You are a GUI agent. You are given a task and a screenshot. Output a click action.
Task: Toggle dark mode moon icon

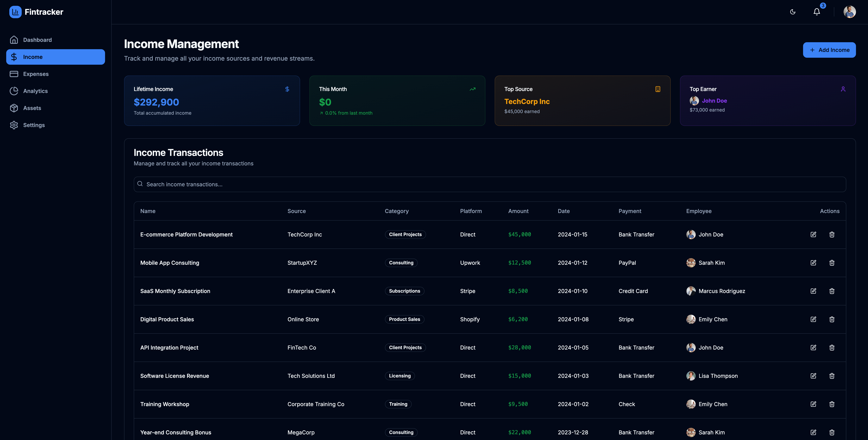(793, 12)
